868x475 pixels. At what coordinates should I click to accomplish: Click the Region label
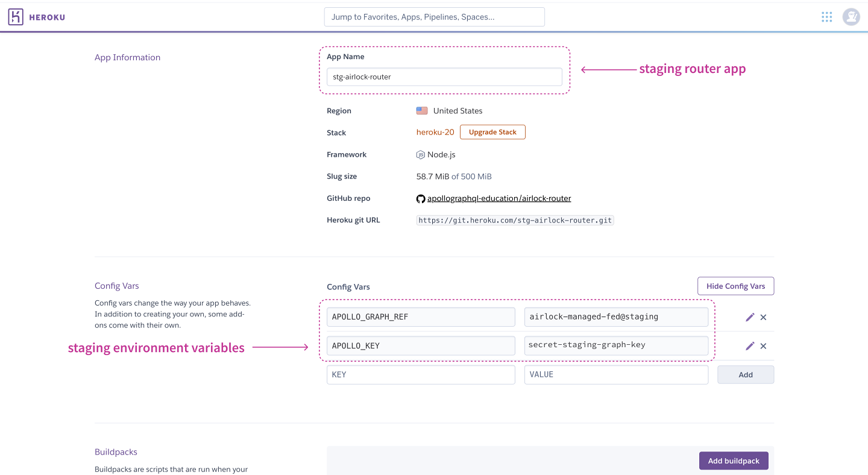[x=339, y=111]
